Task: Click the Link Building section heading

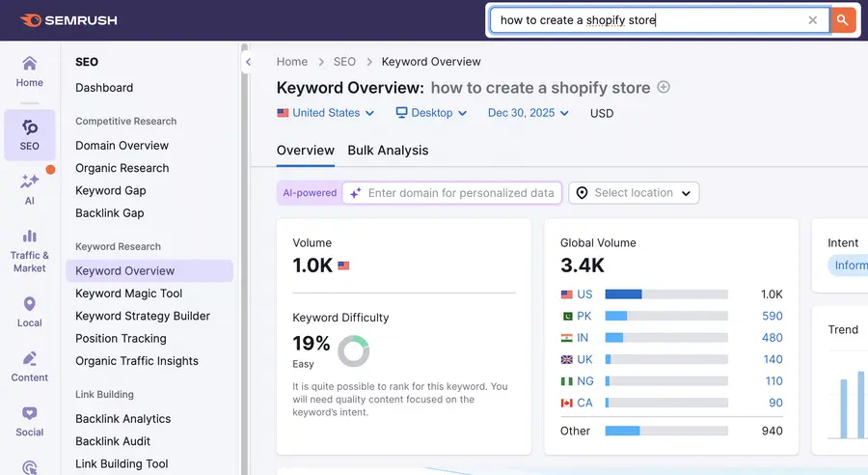Action: click(104, 395)
